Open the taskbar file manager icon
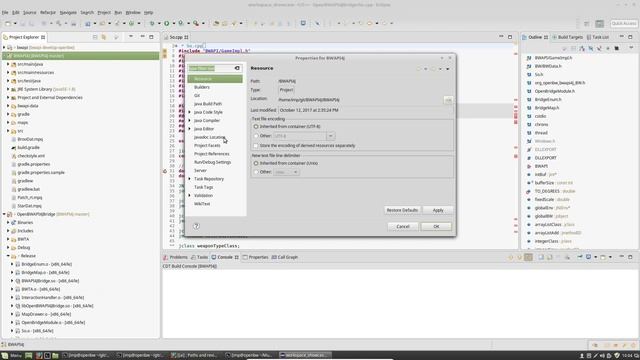This screenshot has width=640, height=360. click(x=55, y=356)
